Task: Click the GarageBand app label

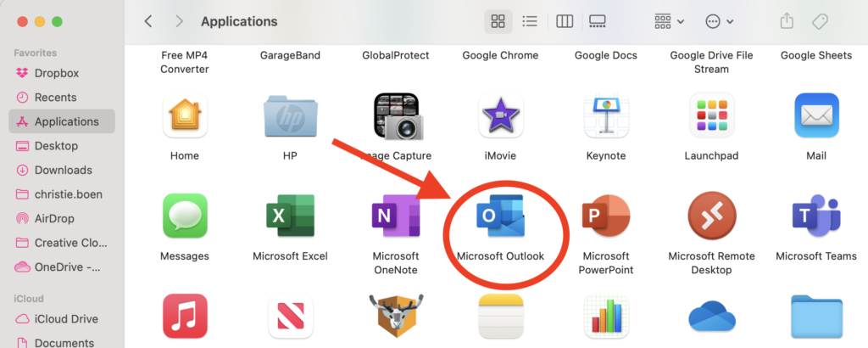Action: coord(290,55)
